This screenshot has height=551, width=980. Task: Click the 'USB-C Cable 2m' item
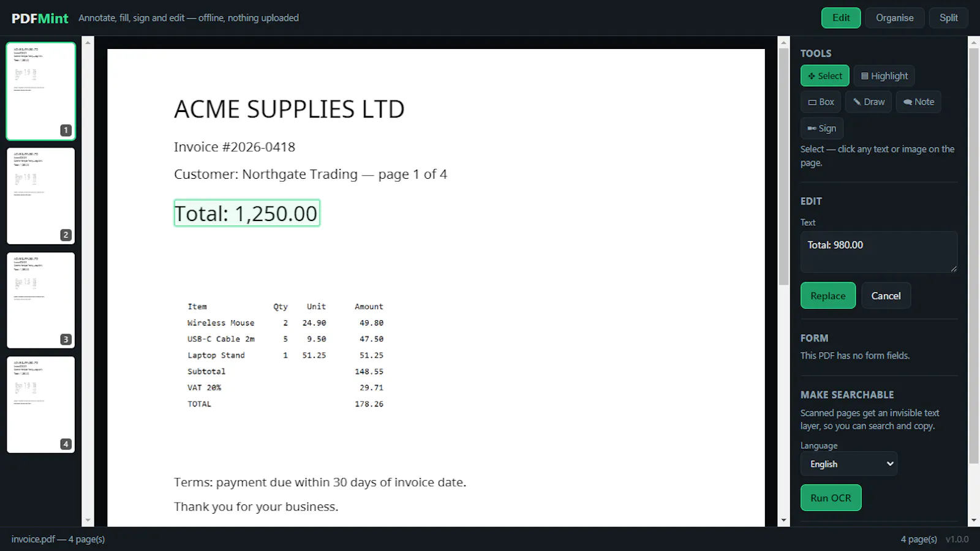click(x=221, y=339)
